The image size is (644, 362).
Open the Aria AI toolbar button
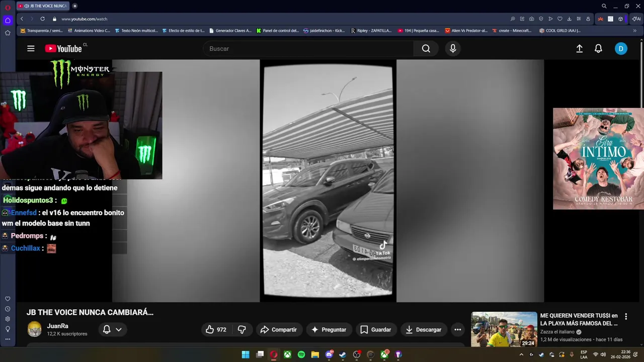636,19
